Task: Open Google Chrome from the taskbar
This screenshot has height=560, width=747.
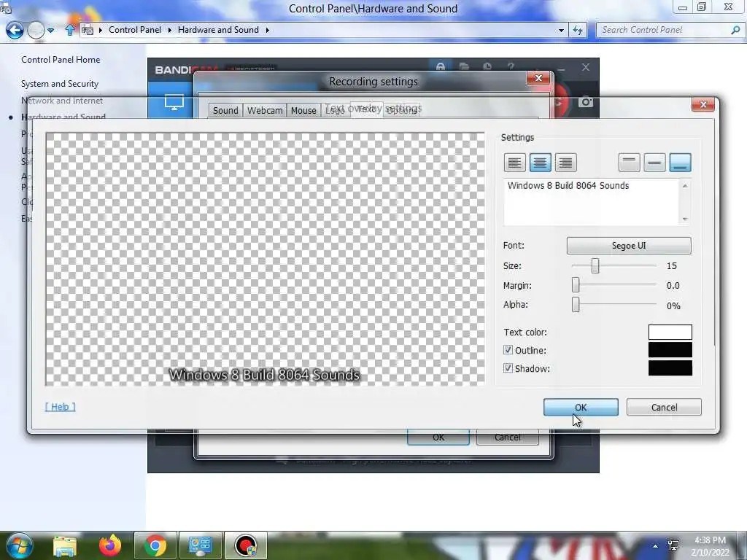Action: click(155, 545)
